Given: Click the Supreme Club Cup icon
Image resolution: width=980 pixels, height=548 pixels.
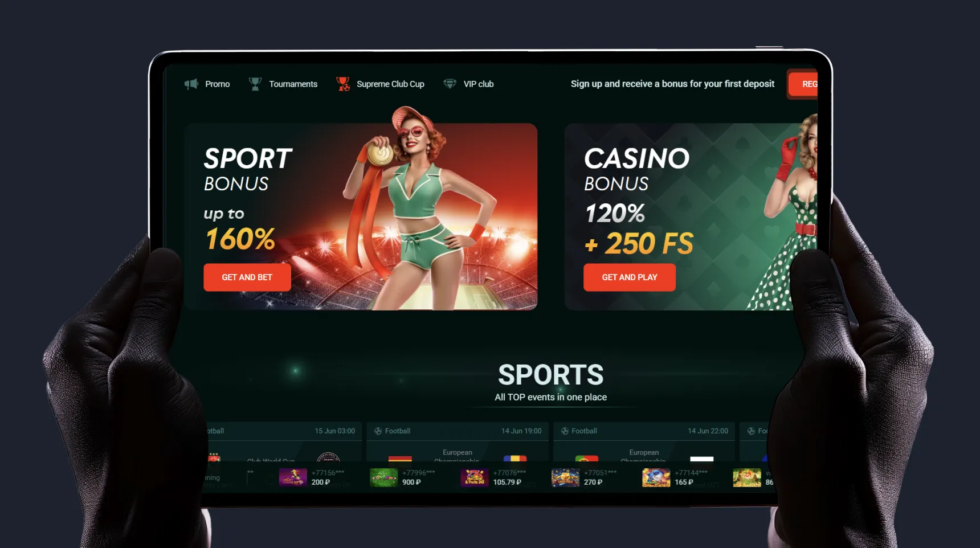Looking at the screenshot, I should click(343, 84).
